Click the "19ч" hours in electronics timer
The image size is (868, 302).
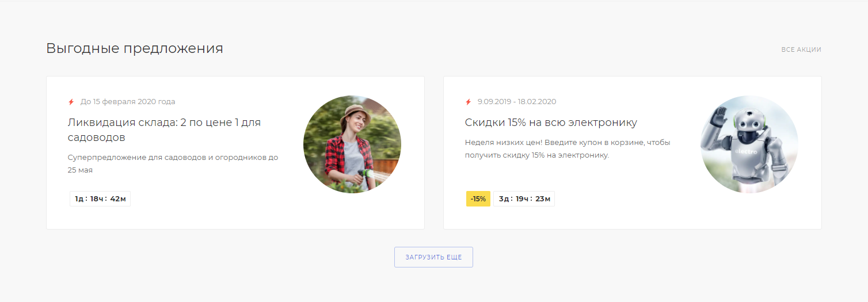523,199
